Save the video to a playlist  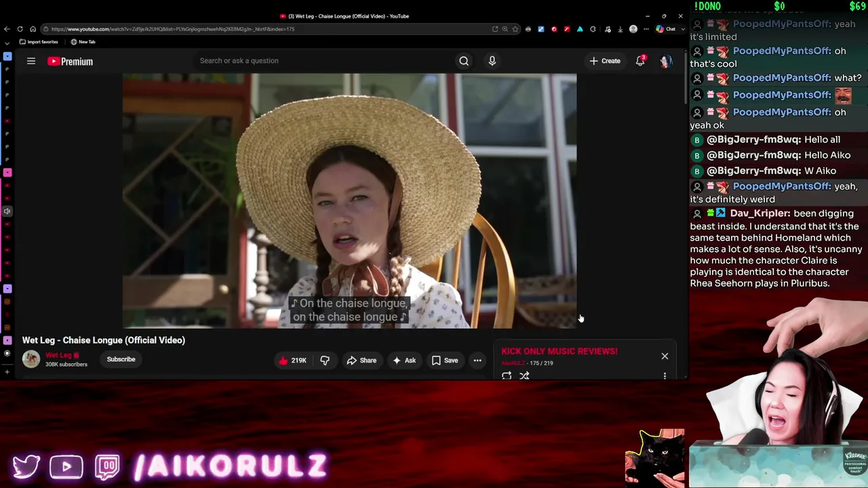tap(445, 361)
